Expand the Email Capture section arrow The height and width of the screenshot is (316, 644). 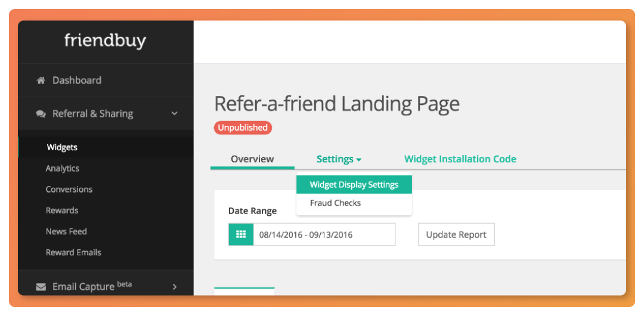tap(175, 287)
